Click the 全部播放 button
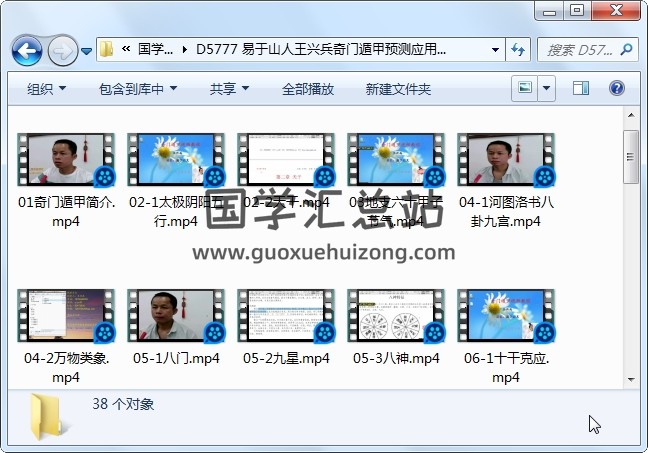 pyautogui.click(x=308, y=89)
